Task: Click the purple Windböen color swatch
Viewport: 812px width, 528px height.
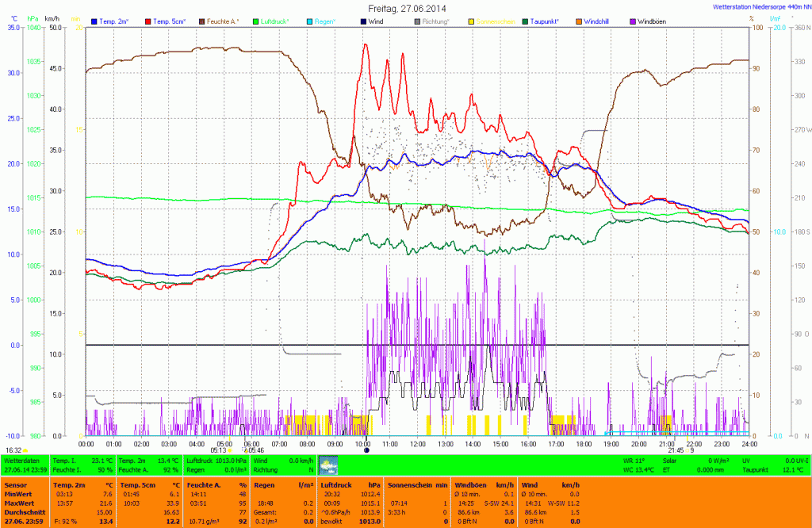Action: coord(633,21)
